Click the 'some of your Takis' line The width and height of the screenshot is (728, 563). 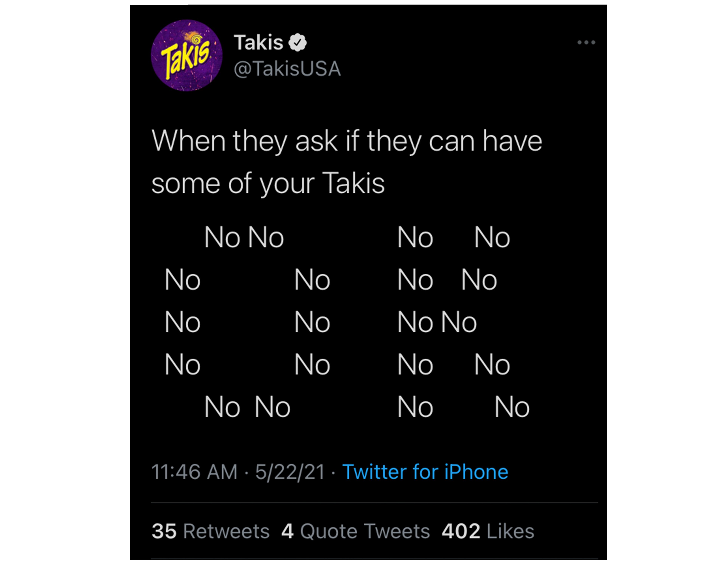click(x=268, y=183)
